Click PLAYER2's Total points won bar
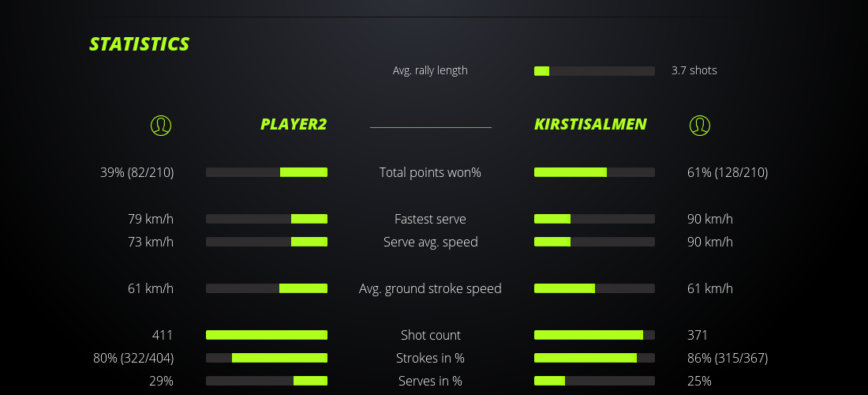The width and height of the screenshot is (868, 395). pyautogui.click(x=267, y=172)
